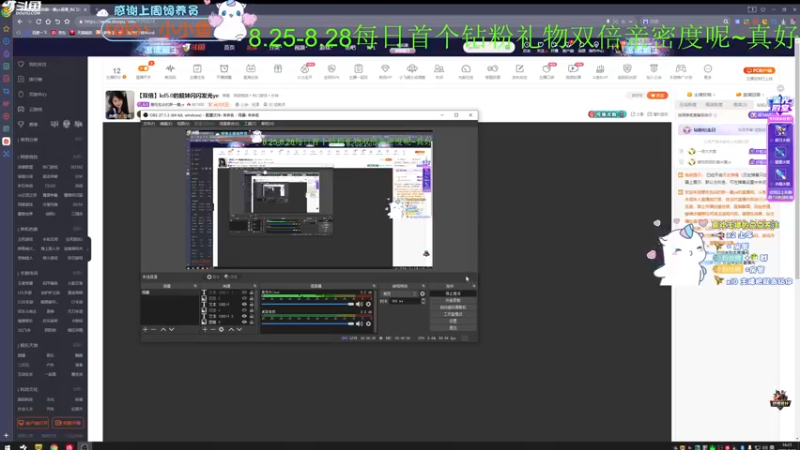Open OBS settings from controls panel
800x450 pixels.
pyautogui.click(x=453, y=321)
